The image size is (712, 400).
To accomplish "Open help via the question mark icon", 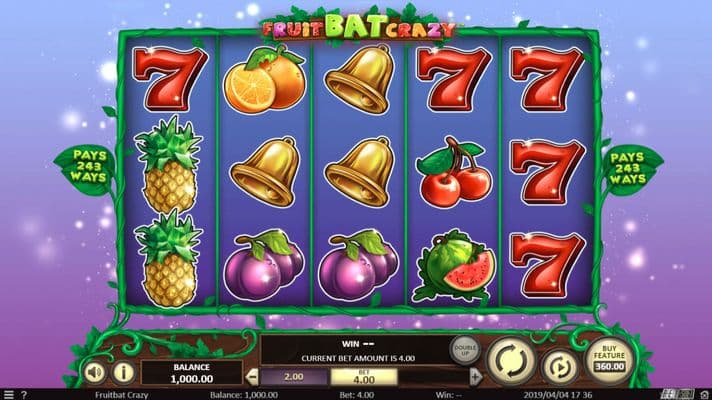I will [24, 395].
